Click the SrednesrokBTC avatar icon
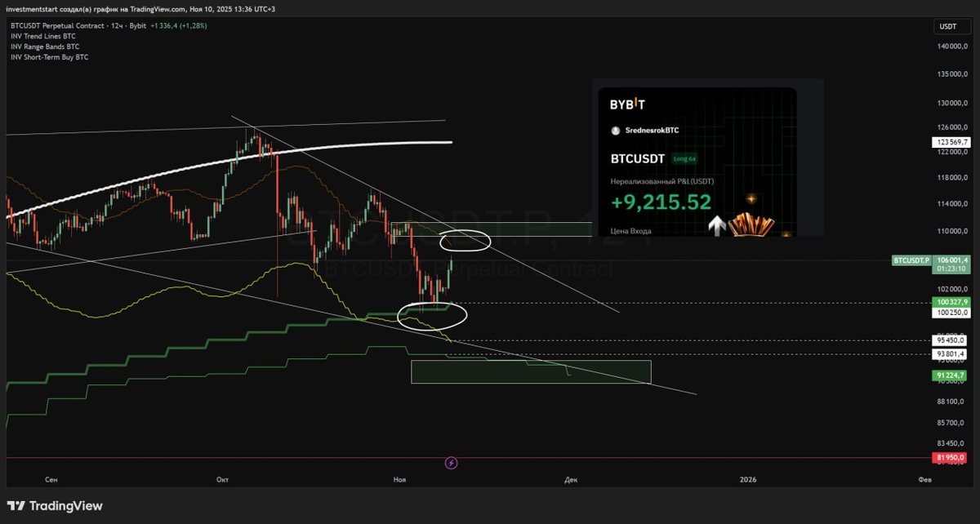Viewport: 980px width, 524px height. pyautogui.click(x=615, y=131)
